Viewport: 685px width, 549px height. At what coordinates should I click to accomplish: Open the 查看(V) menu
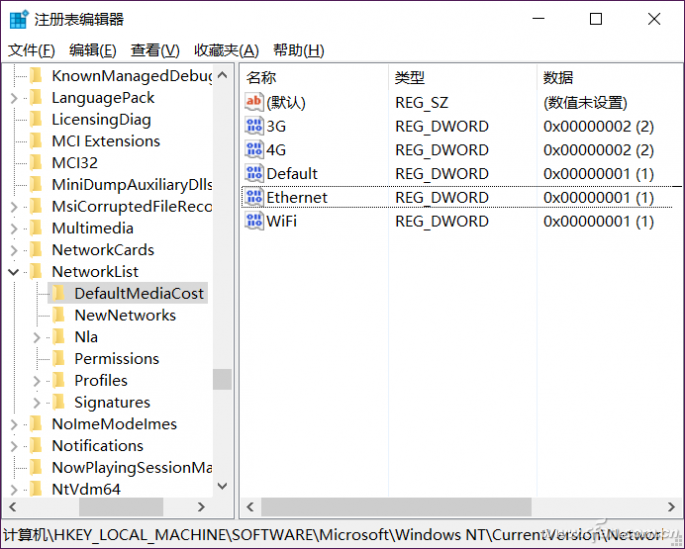155,50
